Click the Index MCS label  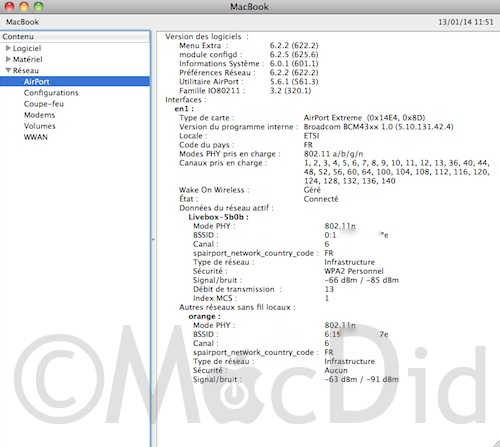coord(215,298)
